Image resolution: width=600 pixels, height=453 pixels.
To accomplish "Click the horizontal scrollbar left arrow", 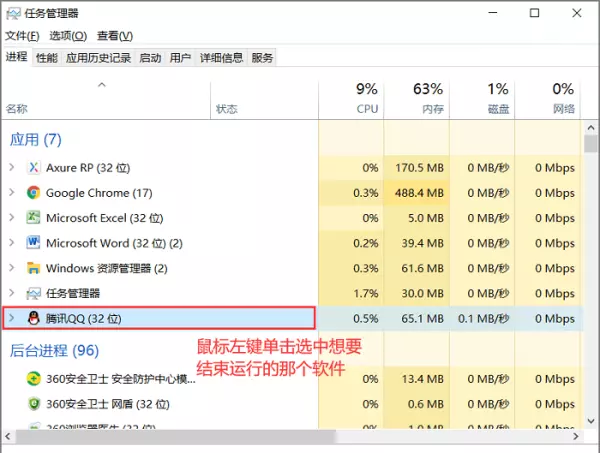I will [x=8, y=436].
